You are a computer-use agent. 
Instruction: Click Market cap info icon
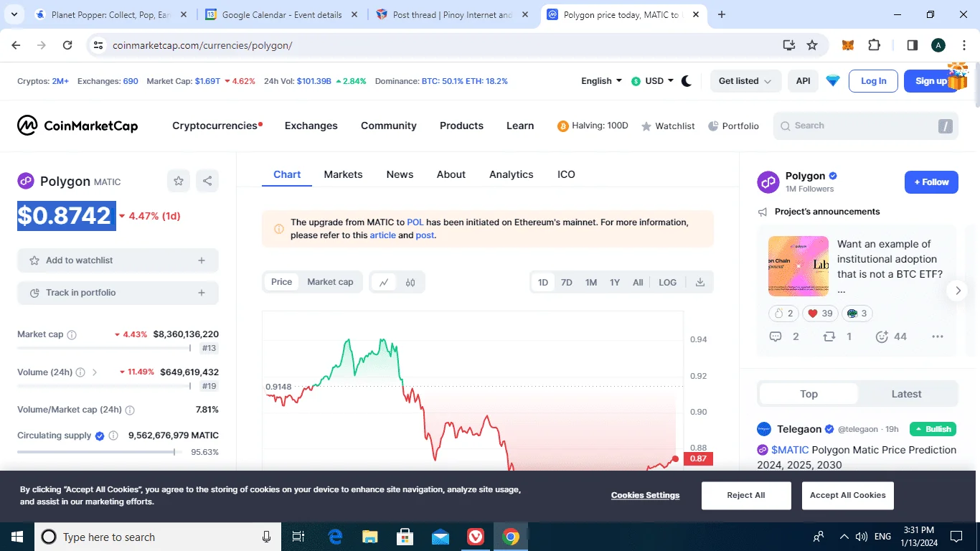(72, 334)
